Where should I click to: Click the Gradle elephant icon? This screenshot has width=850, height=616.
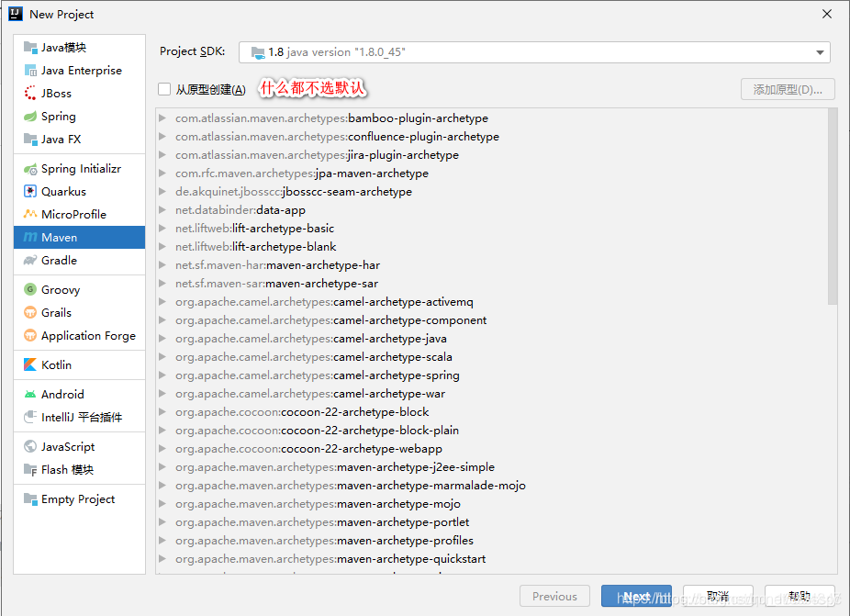tap(30, 261)
